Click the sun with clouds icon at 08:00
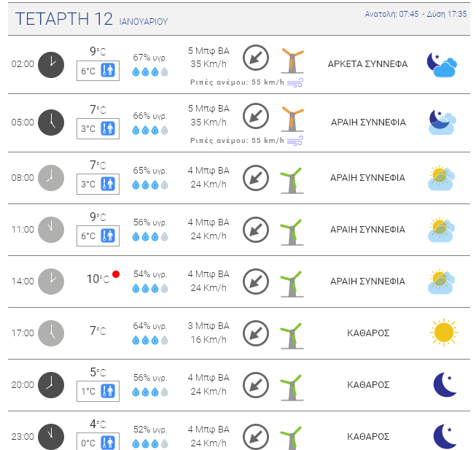The height and width of the screenshot is (450, 476). click(442, 178)
